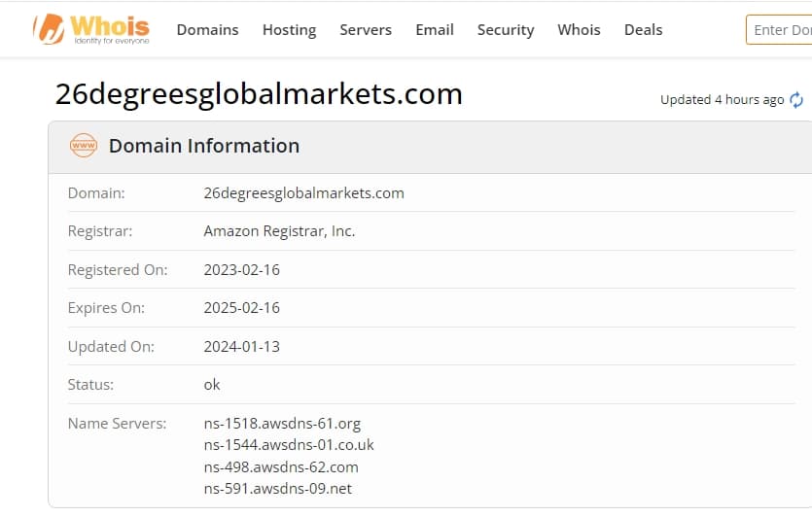Click the Status: field label
This screenshot has height=517, width=812.
[90, 385]
